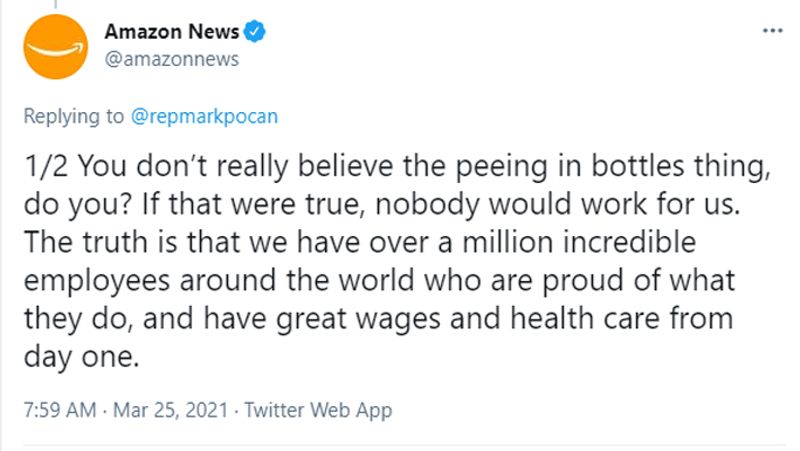Click the divider line below the timestamp
The image size is (800, 451).
405,445
